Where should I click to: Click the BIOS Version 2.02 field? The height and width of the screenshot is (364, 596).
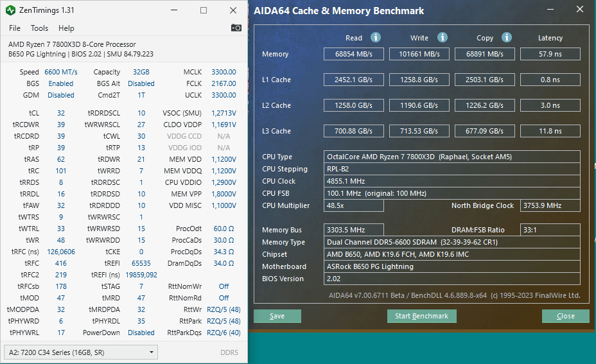[452, 279]
